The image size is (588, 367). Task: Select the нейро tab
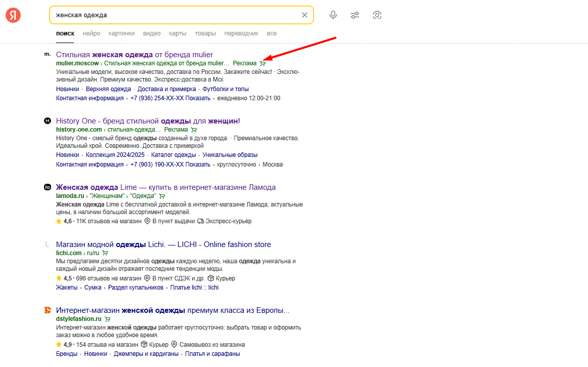pos(92,33)
